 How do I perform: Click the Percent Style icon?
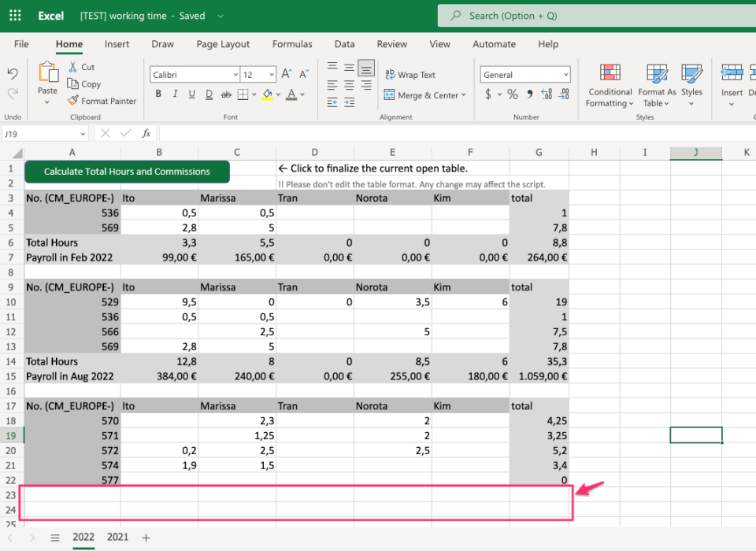pyautogui.click(x=512, y=94)
